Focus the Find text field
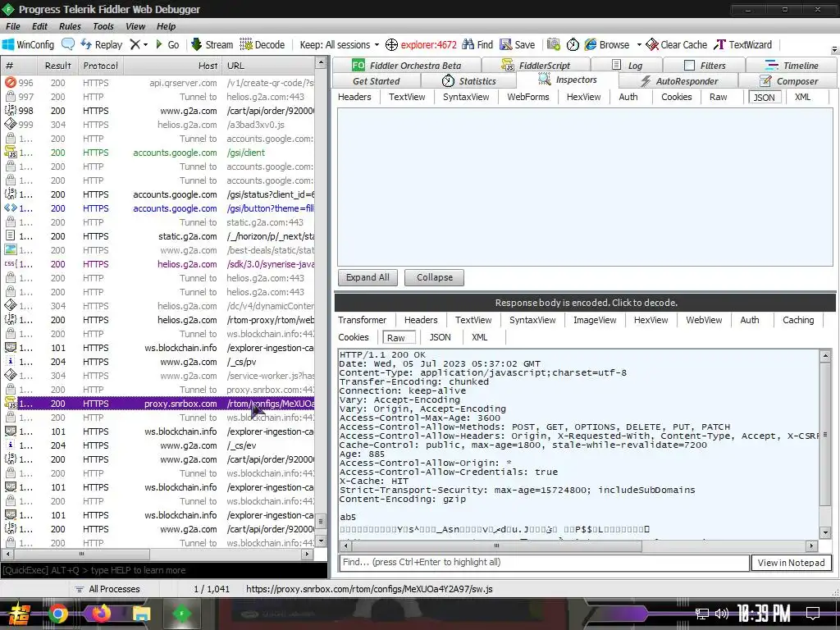Screen dimensions: 840x630 pos(545,563)
